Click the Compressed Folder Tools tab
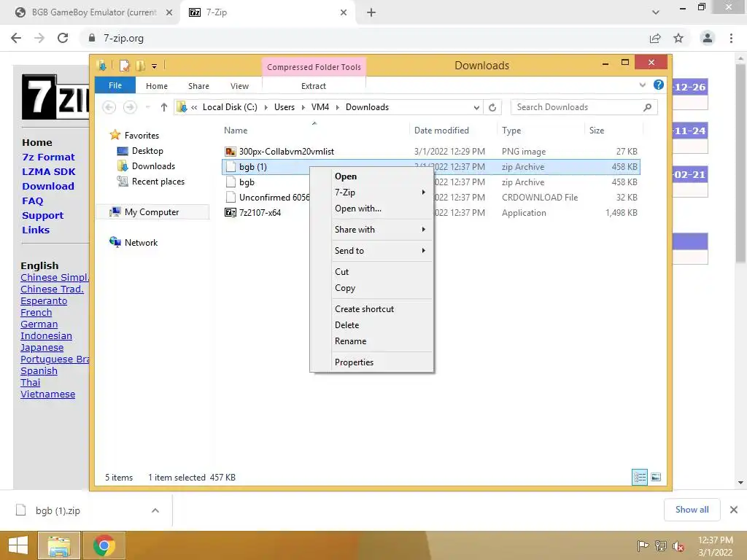Image resolution: width=747 pixels, height=560 pixels. pos(314,67)
